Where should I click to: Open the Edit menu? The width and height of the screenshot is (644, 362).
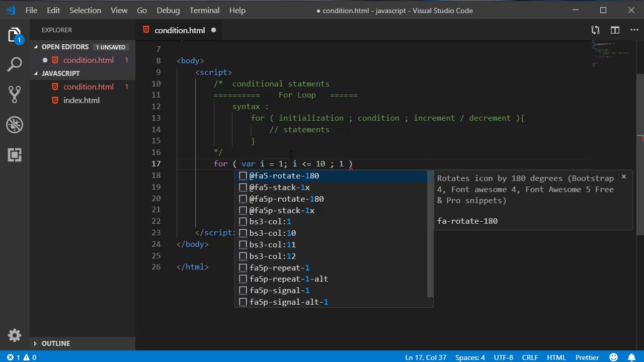point(53,10)
